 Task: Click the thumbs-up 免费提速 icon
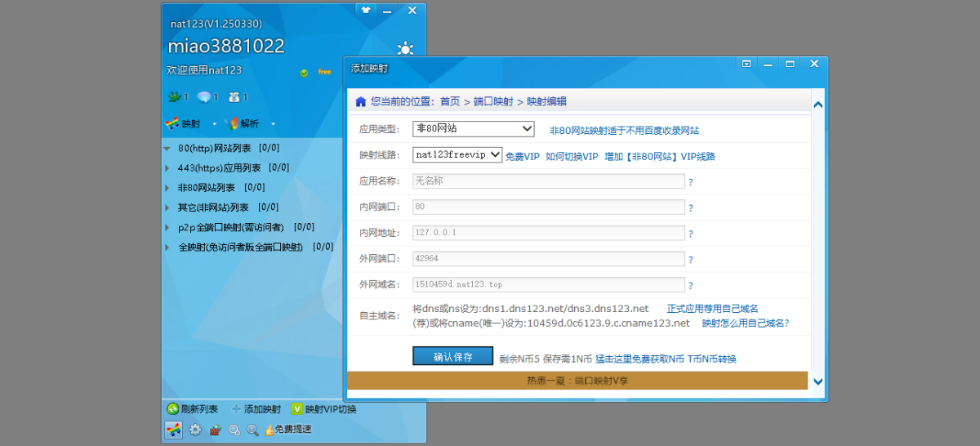click(269, 430)
